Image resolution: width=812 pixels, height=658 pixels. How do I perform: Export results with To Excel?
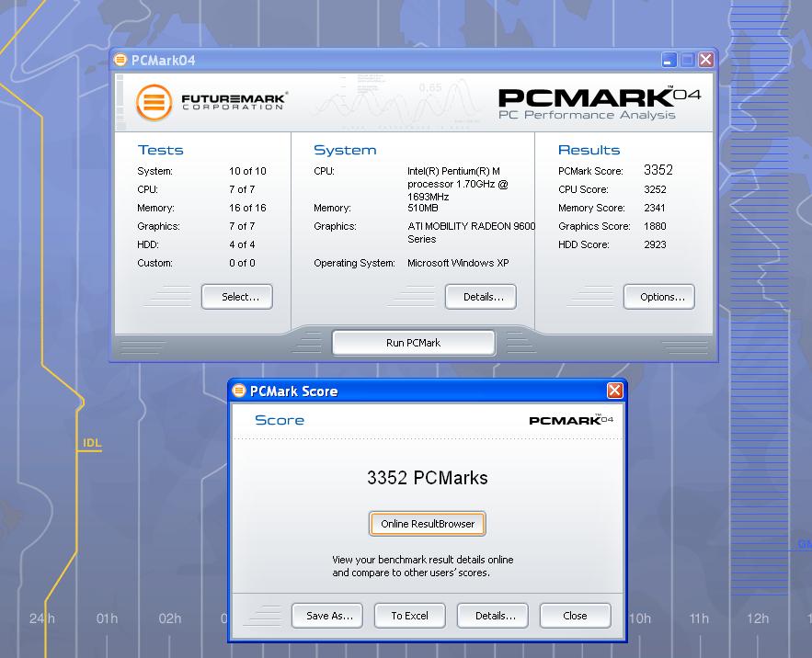pos(409,616)
